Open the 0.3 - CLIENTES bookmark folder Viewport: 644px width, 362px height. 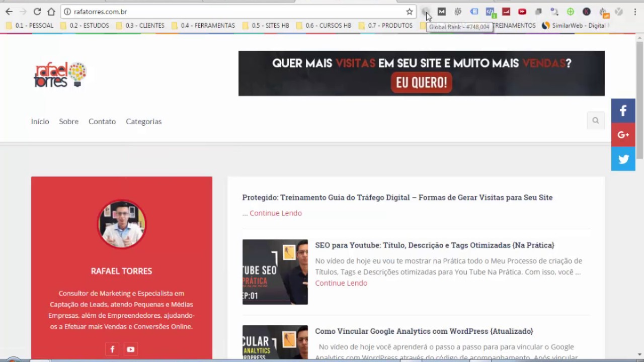pyautogui.click(x=140, y=26)
